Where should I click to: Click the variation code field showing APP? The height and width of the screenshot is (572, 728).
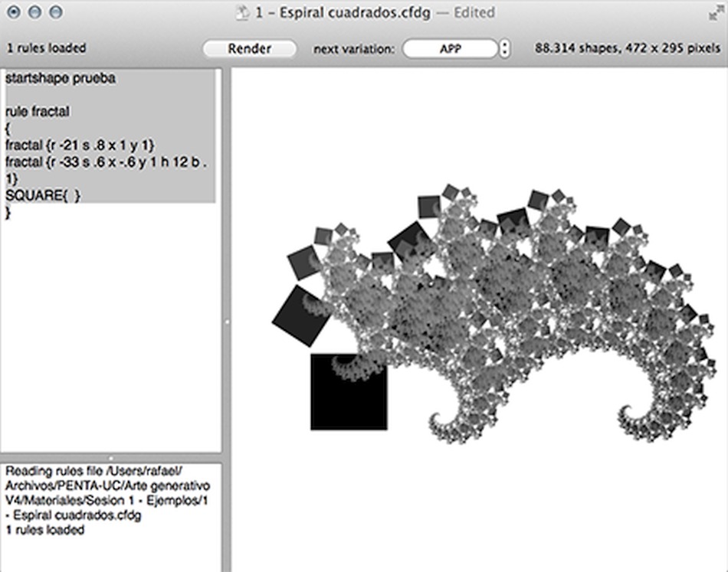pyautogui.click(x=450, y=49)
